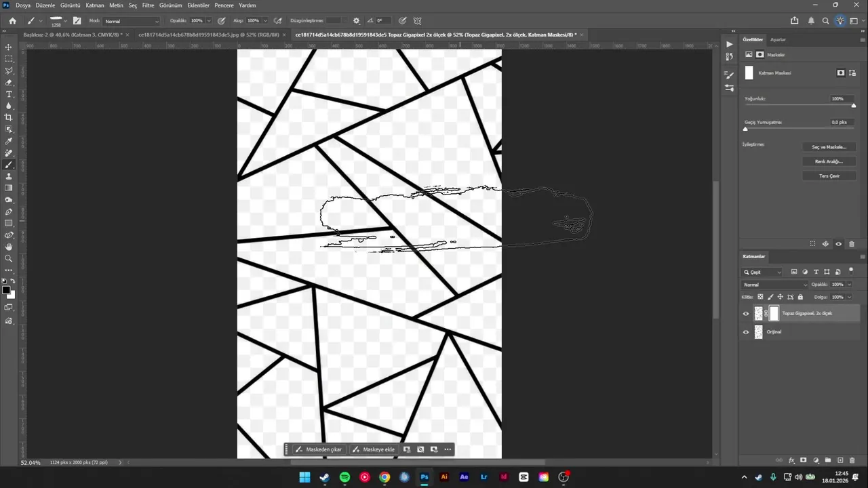Click the Actions play icon in side dock

click(729, 44)
